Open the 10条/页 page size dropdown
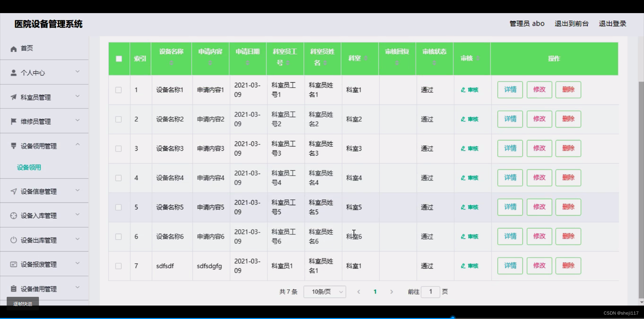This screenshot has width=644, height=319. tap(324, 292)
